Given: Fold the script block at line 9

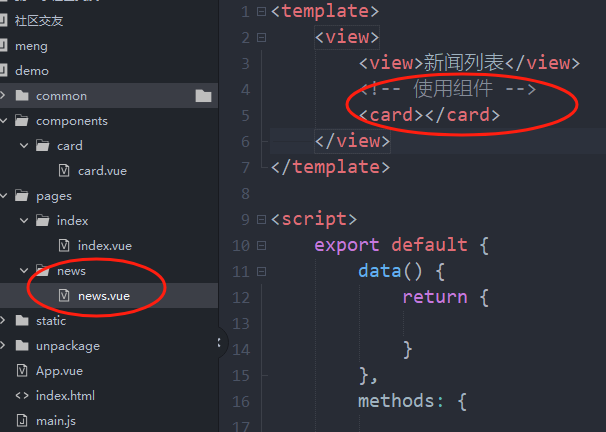Looking at the screenshot, I should [262, 219].
